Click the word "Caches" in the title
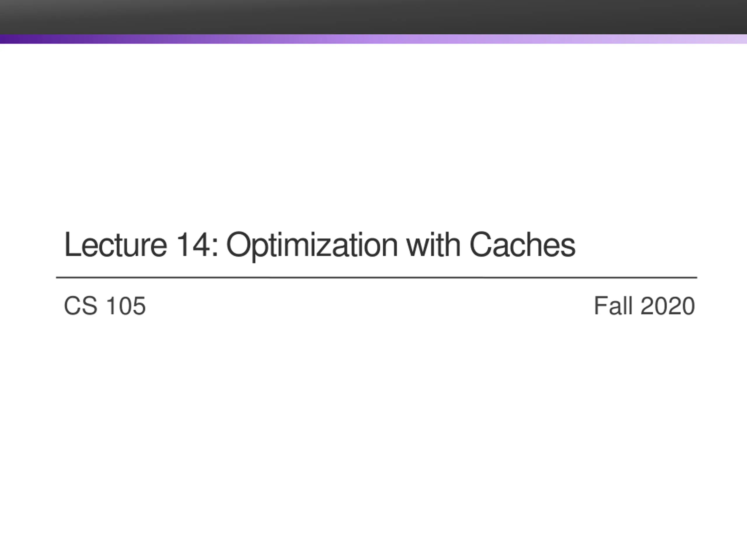747x560 pixels. click(x=522, y=245)
